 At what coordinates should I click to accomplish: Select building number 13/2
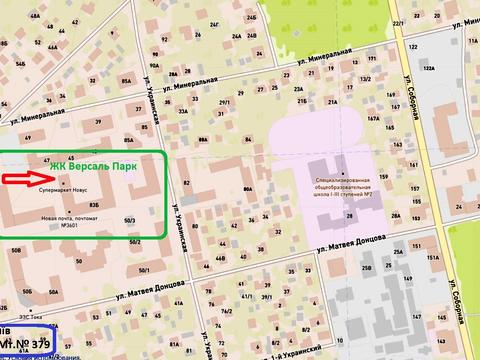tap(365, 79)
